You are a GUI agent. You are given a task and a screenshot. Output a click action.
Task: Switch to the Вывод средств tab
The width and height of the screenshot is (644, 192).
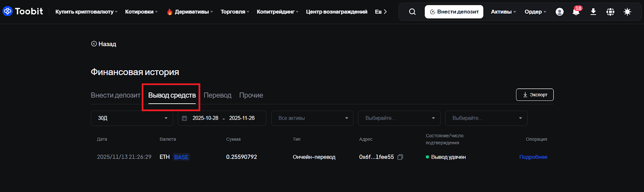(x=172, y=95)
